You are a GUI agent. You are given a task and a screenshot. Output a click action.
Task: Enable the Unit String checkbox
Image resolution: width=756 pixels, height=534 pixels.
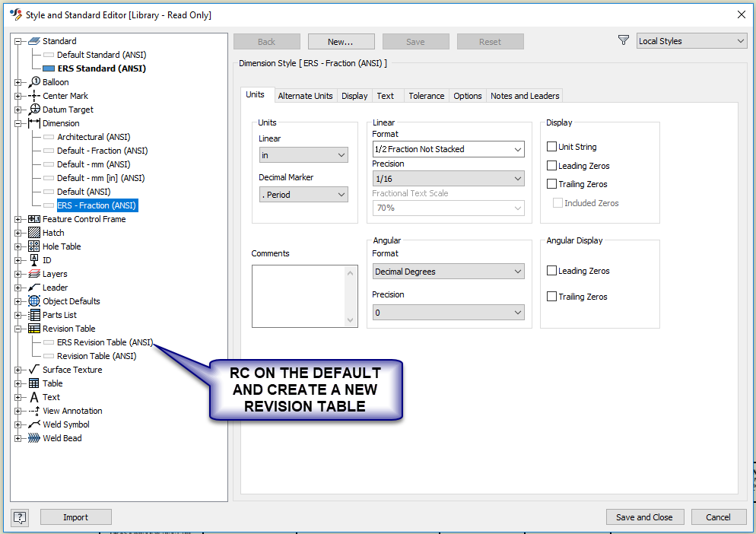[552, 146]
